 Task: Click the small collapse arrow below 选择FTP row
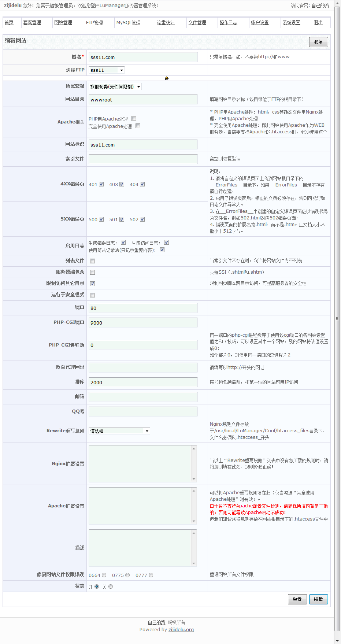[167, 78]
